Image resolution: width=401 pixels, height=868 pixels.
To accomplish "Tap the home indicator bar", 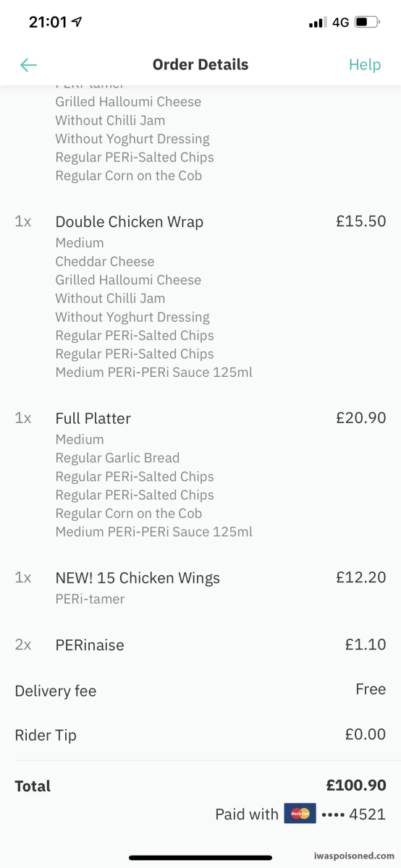I will pyautogui.click(x=200, y=857).
